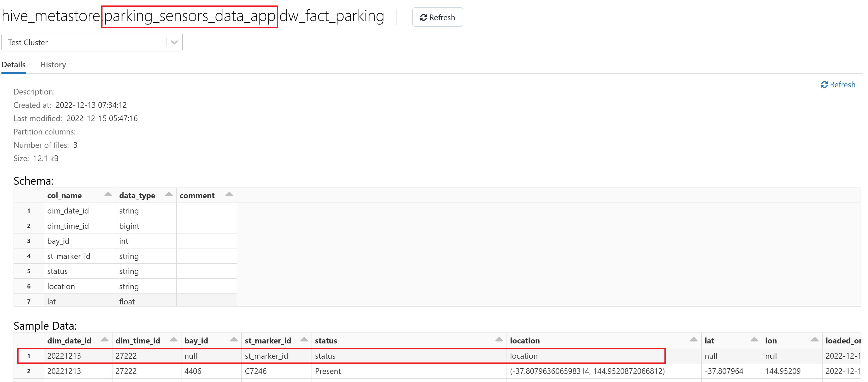Select the Details tab
The image size is (868, 382).
pos(14,64)
